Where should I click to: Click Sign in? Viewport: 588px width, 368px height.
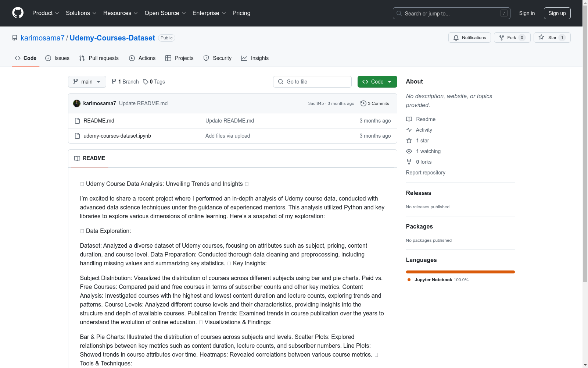point(527,13)
